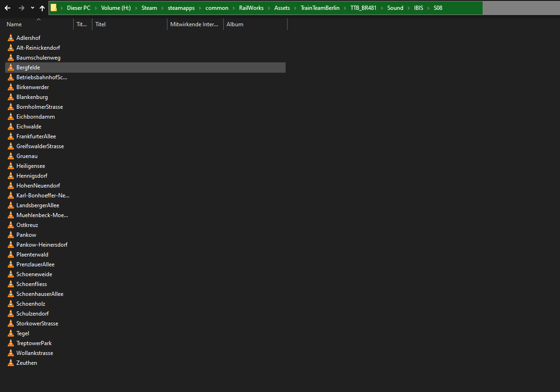Screen dimensions: 560x392
Task: Select VLC icon of FrankfurterAllee file
Action: pyautogui.click(x=11, y=136)
